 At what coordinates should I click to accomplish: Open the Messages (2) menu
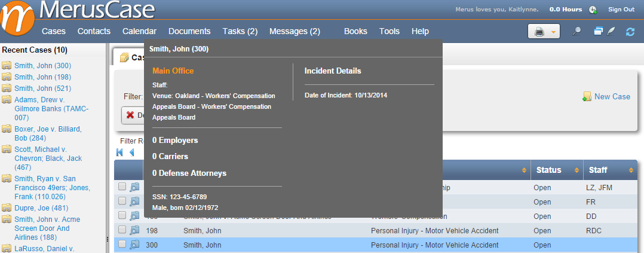(x=295, y=31)
